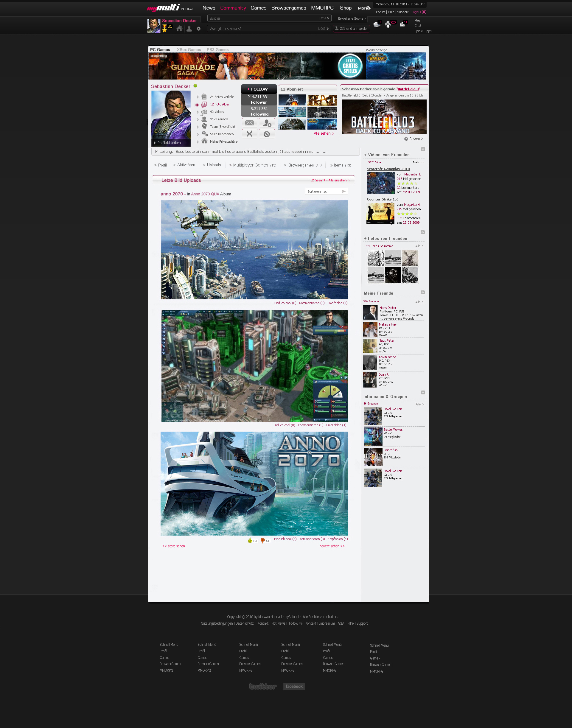Screen dimensions: 572x728
Task: Give the Anno 2070 cover a thumbs up
Action: point(251,540)
